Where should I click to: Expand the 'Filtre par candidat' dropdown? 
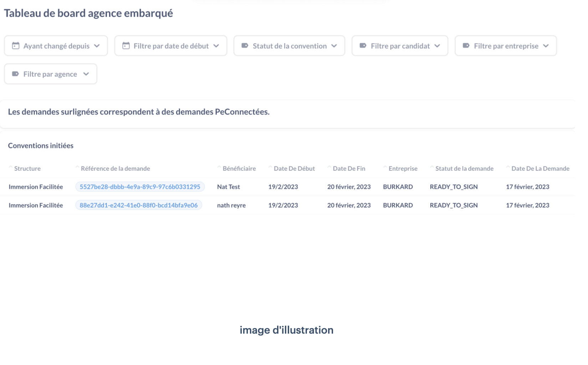[400, 46]
